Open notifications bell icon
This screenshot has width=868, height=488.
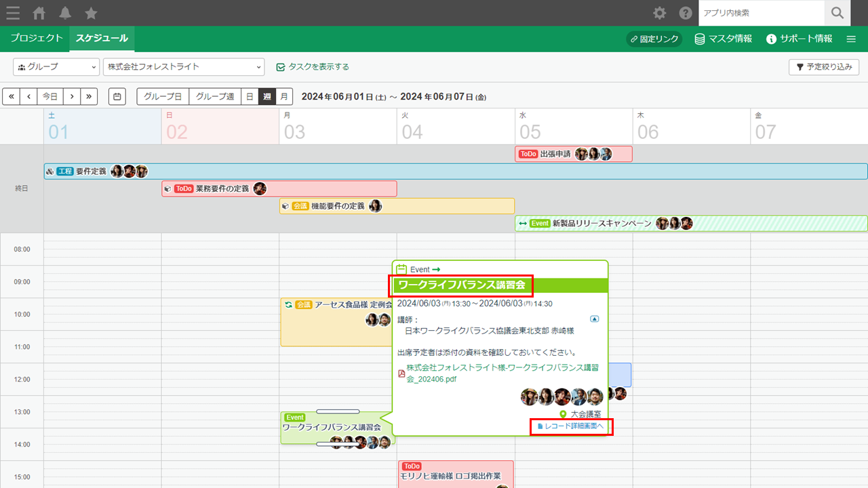point(65,13)
